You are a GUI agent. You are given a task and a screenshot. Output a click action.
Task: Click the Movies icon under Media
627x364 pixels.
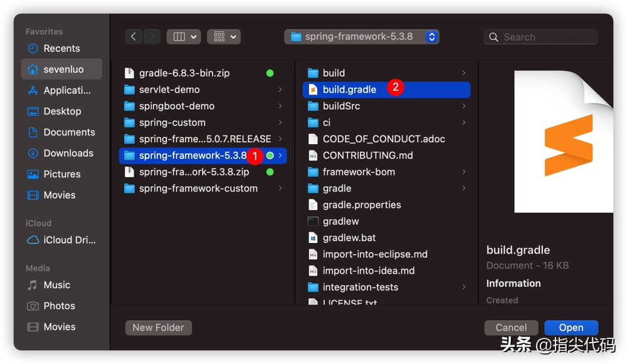coord(33,327)
